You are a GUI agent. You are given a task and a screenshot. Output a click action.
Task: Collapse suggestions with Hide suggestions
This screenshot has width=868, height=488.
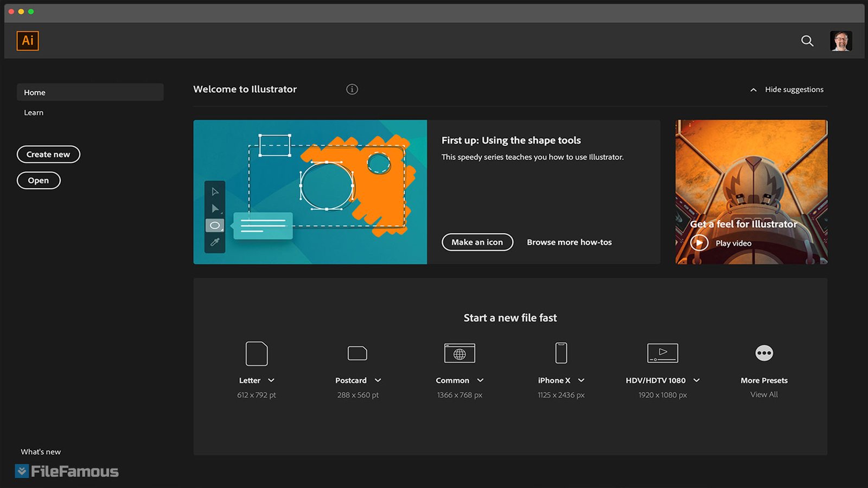pyautogui.click(x=787, y=89)
